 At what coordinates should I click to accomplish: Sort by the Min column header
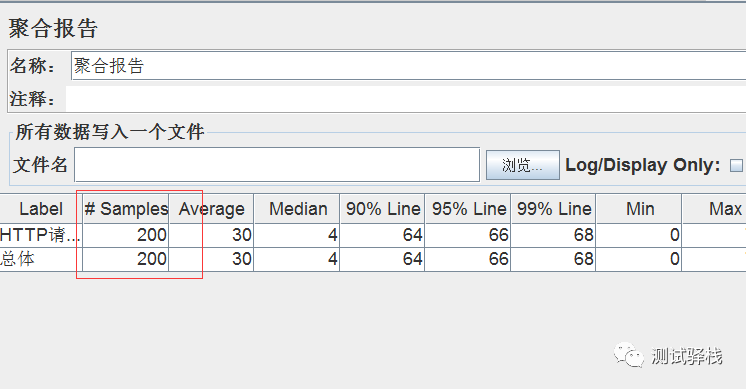tap(639, 209)
